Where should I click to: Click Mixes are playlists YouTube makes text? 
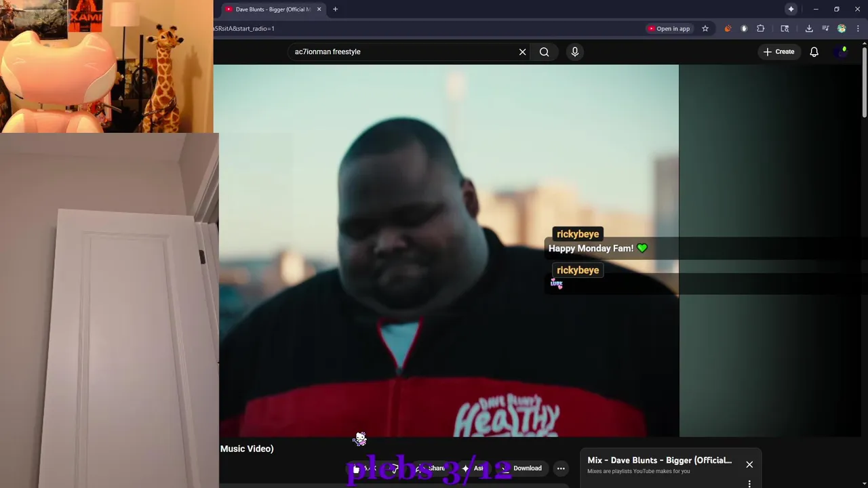pyautogui.click(x=639, y=471)
